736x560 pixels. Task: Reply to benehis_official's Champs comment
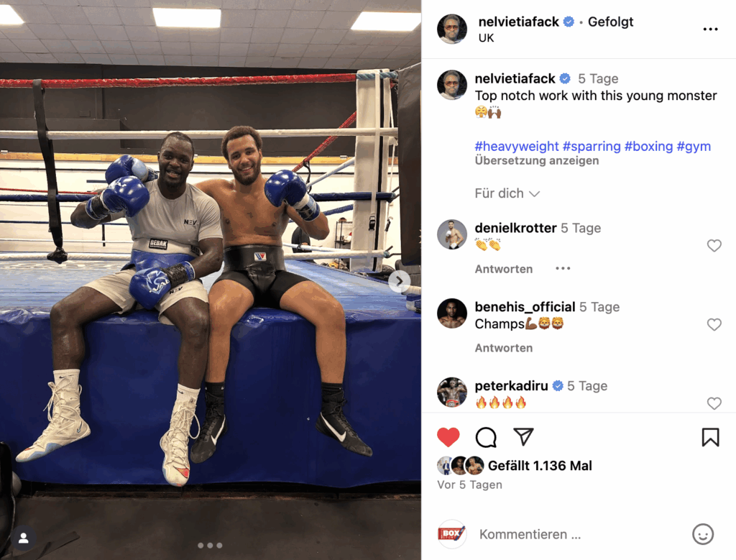pos(504,348)
